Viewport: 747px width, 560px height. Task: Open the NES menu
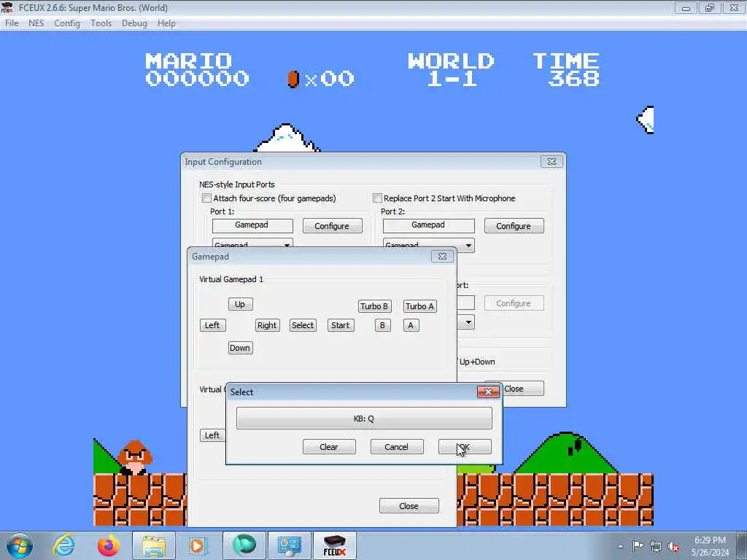pyautogui.click(x=36, y=23)
